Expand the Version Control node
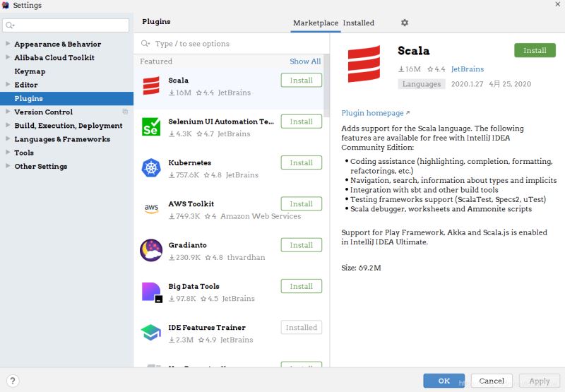 pyautogui.click(x=8, y=112)
